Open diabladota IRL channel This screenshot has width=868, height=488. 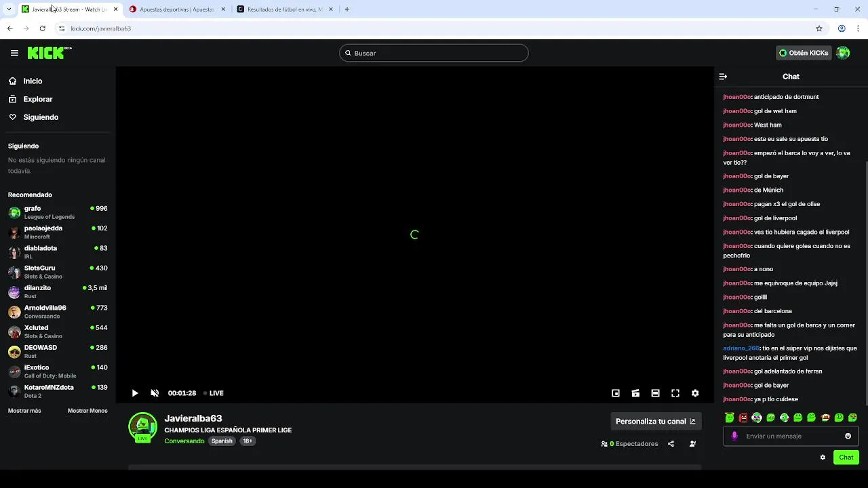(x=58, y=252)
